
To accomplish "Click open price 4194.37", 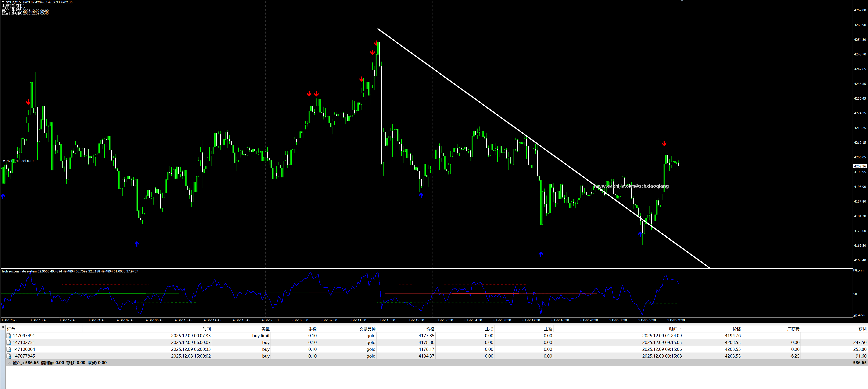I will point(426,356).
